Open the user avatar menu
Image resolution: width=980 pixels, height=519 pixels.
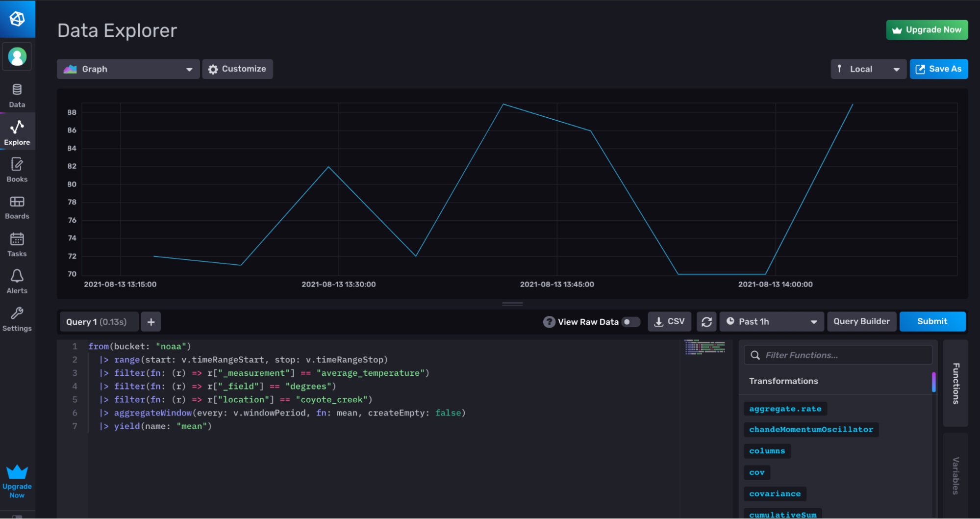[x=17, y=57]
